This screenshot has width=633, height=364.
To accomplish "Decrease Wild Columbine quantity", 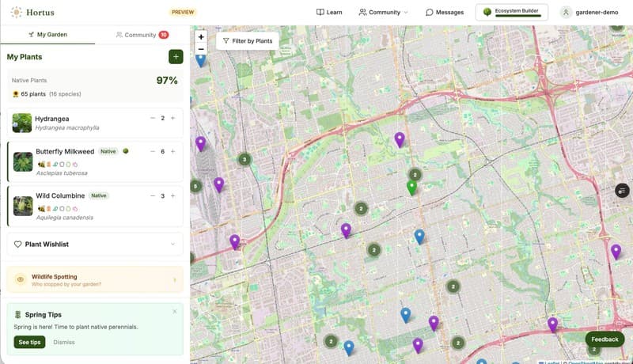I will pyautogui.click(x=153, y=195).
